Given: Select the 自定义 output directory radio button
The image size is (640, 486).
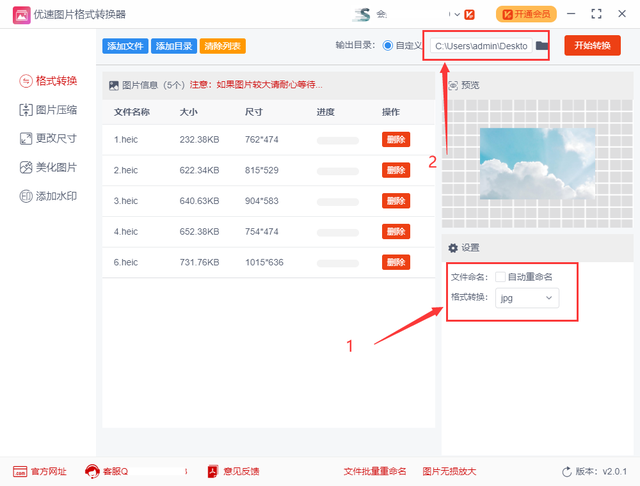Looking at the screenshot, I should click(387, 45).
